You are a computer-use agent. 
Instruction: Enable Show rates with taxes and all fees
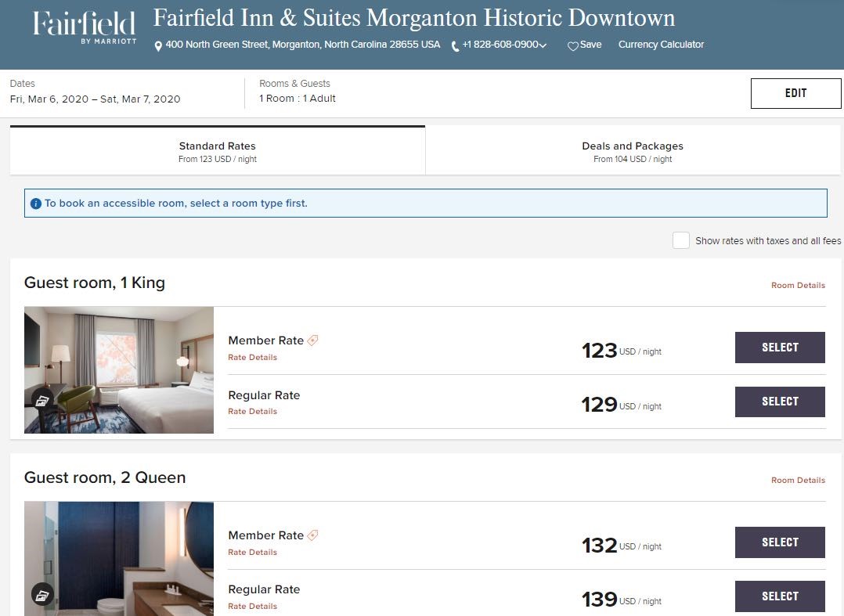click(x=681, y=240)
